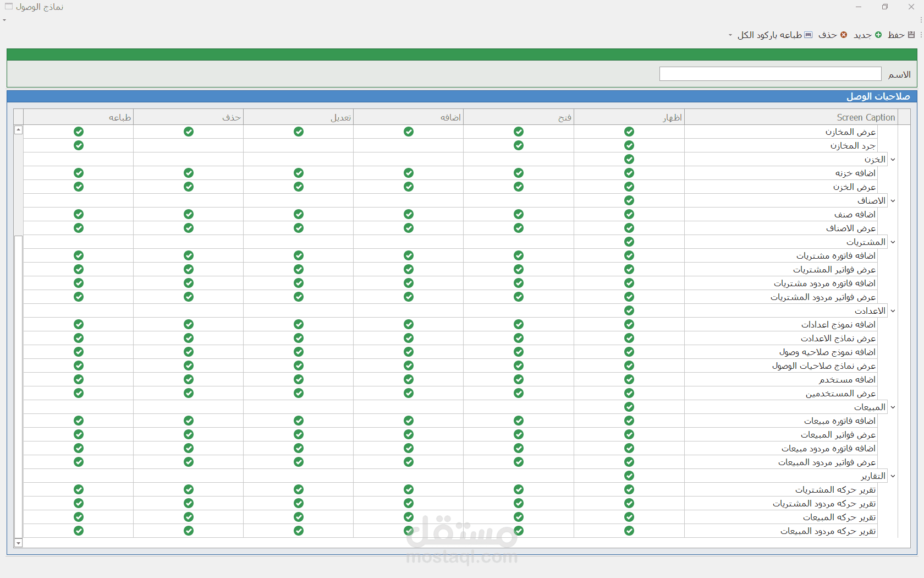Toggle تعديل check for اضافه فاتوره مردود مشتريات
Image resolution: width=924 pixels, height=578 pixels.
click(x=299, y=283)
